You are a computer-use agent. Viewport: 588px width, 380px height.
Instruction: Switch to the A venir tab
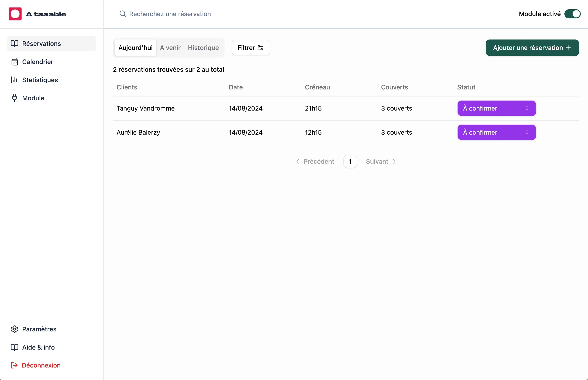click(x=170, y=48)
